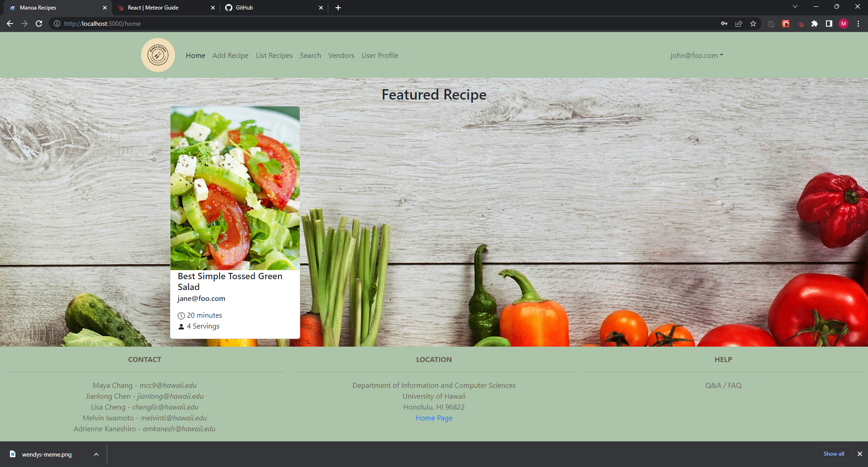The height and width of the screenshot is (467, 868).
Task: Toggle the browser side panel icon
Action: (x=829, y=24)
